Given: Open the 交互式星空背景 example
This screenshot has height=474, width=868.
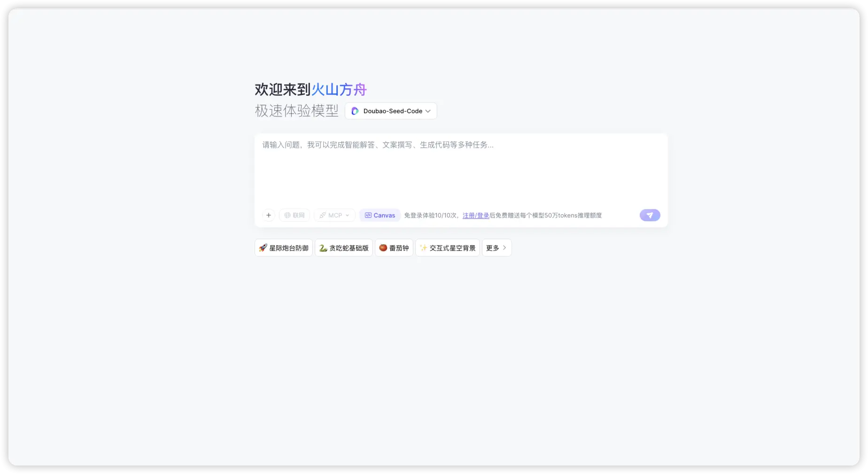Looking at the screenshot, I should point(447,248).
